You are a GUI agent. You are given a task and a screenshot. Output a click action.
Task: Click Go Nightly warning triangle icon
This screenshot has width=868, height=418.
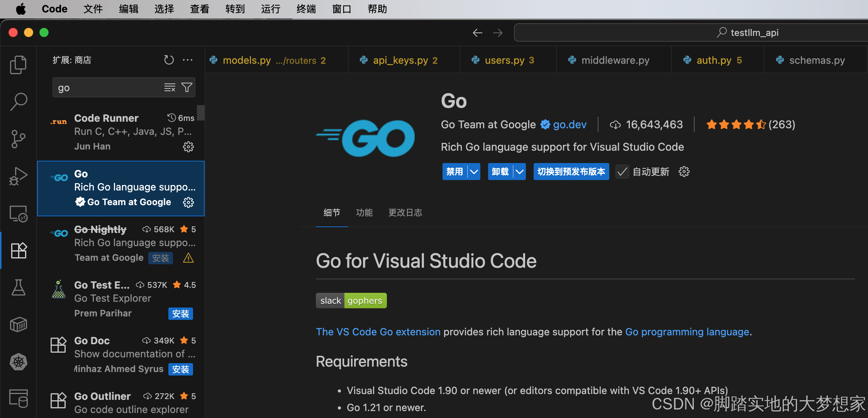[188, 258]
